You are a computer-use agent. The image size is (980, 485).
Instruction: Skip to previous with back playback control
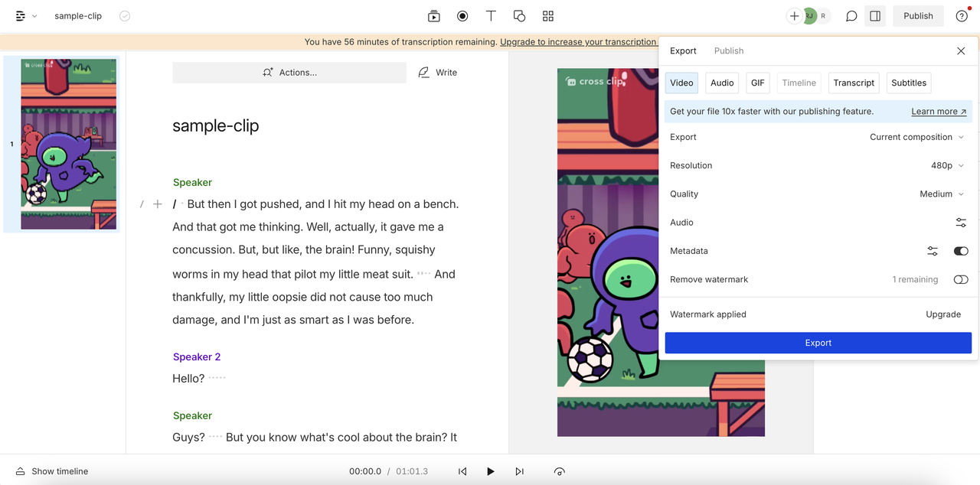point(462,471)
